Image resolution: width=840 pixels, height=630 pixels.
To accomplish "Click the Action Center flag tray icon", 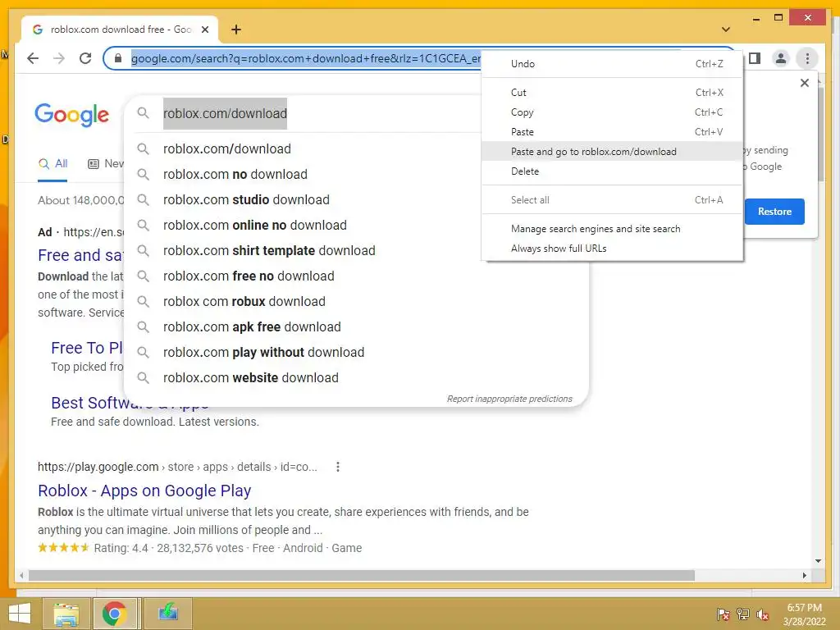I will [723, 614].
